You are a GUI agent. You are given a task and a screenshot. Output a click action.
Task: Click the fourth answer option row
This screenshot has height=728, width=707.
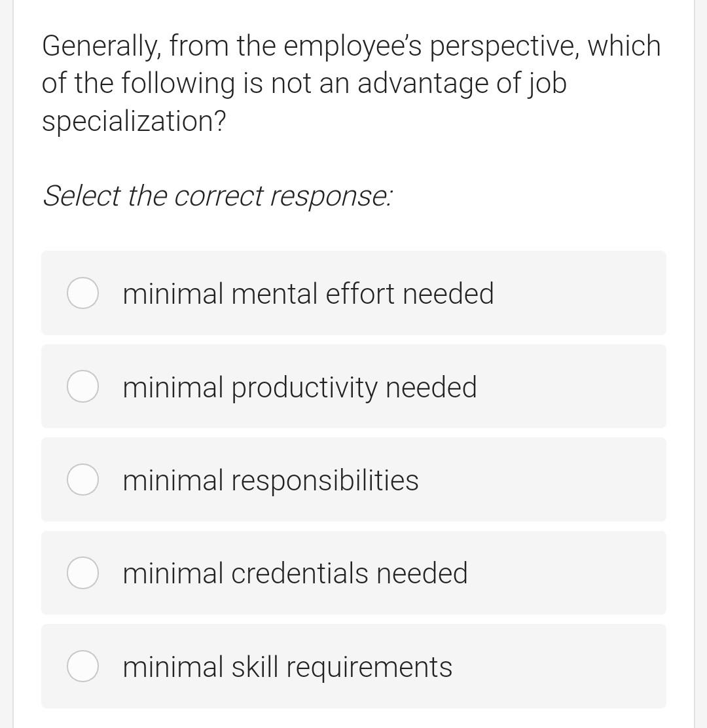coord(353,573)
